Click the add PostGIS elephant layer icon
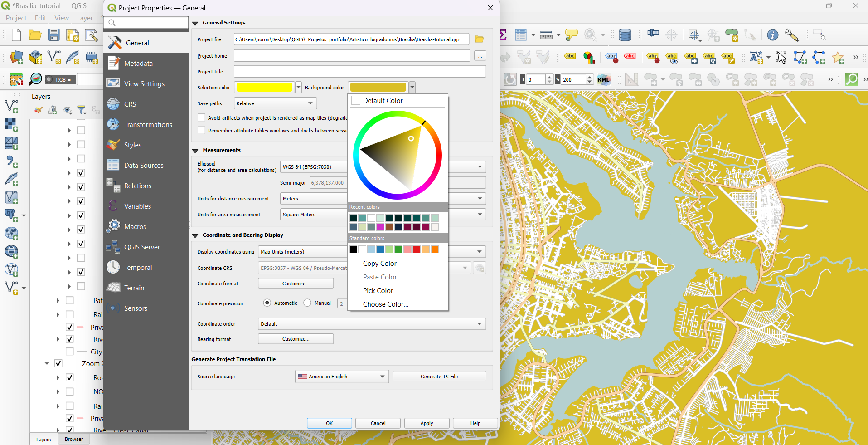The width and height of the screenshot is (868, 445). pyautogui.click(x=10, y=215)
